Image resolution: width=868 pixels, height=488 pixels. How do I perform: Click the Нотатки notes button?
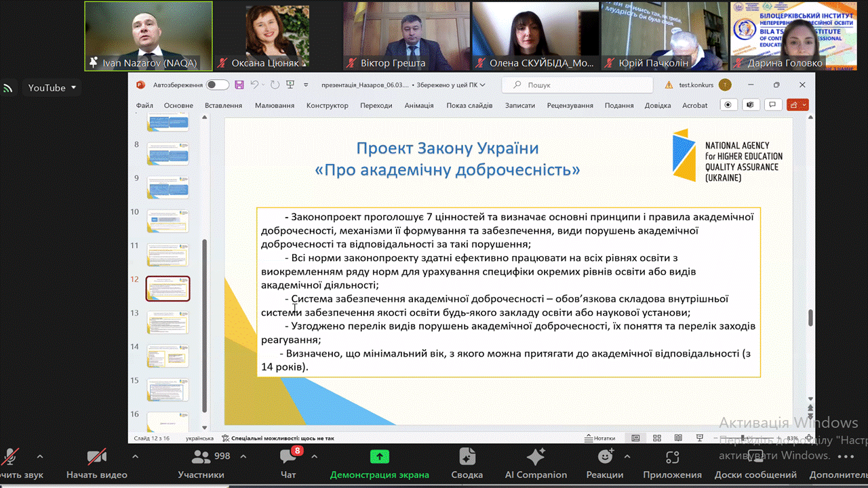coord(599,439)
